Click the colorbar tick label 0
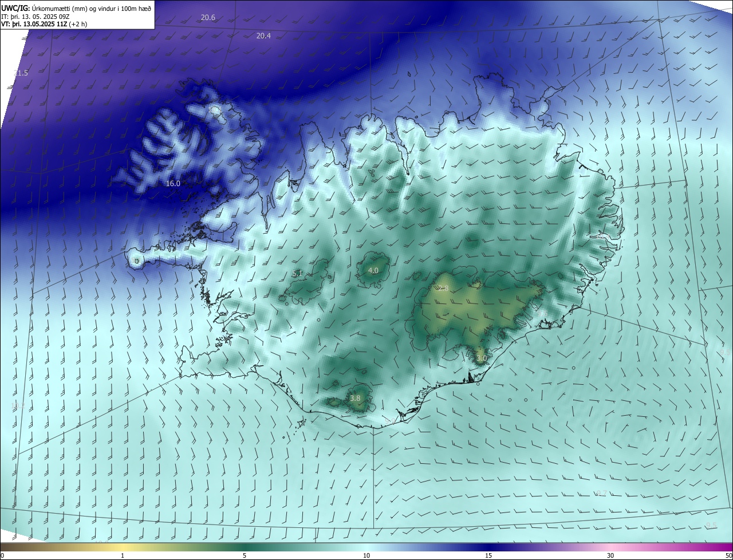 click(2, 555)
